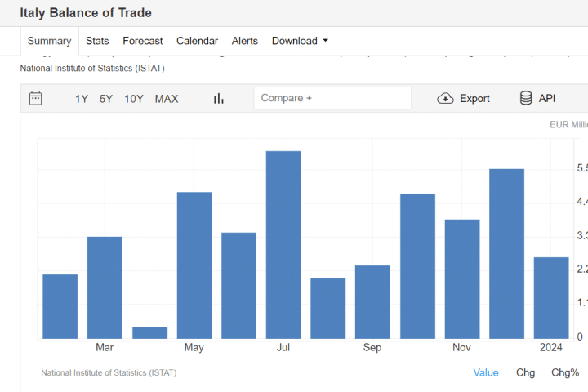Screen dimensions: 588x392
Task: Click the API database icon
Action: point(526,99)
